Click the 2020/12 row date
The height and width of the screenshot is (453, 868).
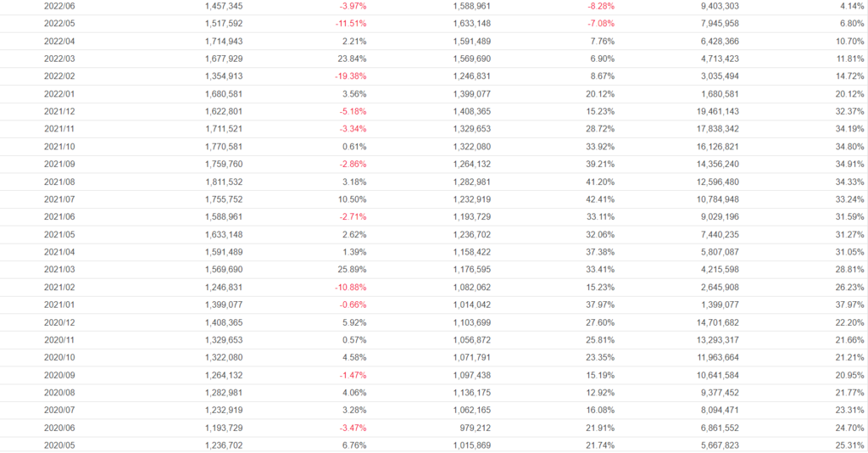pos(59,322)
